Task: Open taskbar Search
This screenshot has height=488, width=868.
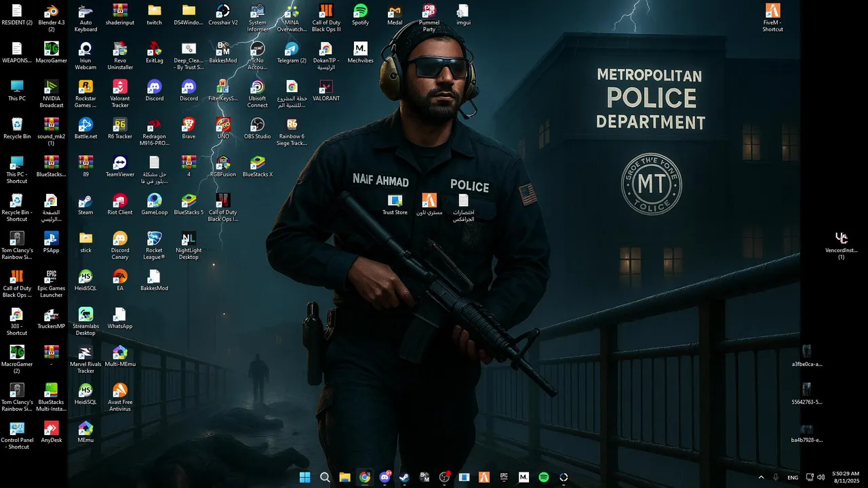Action: (325, 477)
